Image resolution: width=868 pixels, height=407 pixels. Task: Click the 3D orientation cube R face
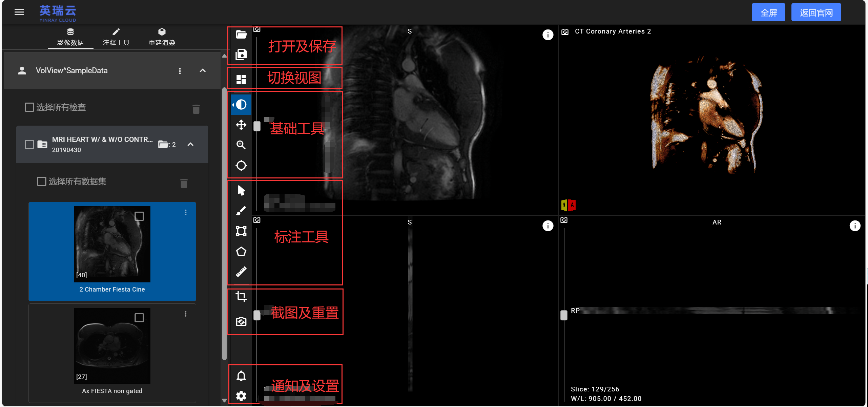(x=564, y=205)
